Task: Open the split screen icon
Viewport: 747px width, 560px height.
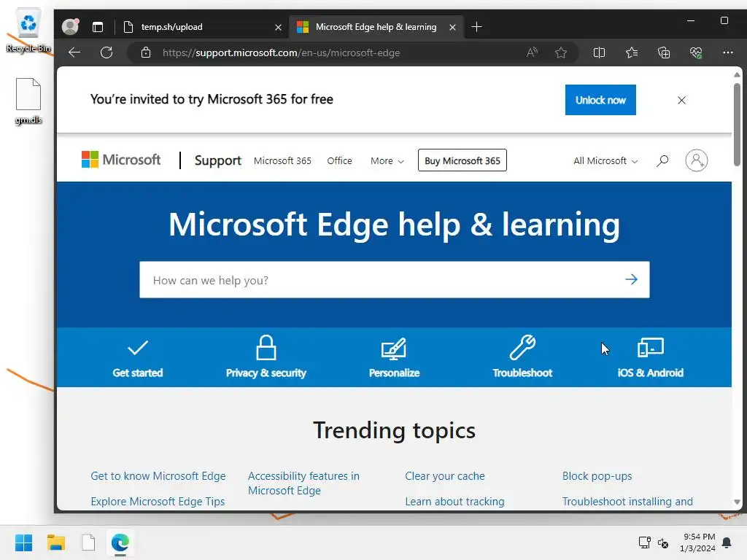Action: point(600,52)
